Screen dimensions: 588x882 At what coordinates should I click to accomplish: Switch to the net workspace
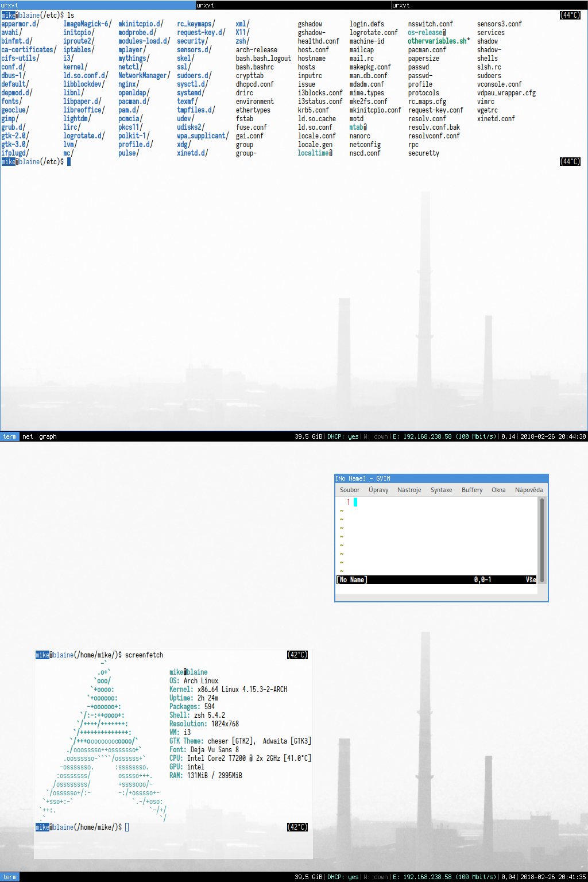(28, 436)
